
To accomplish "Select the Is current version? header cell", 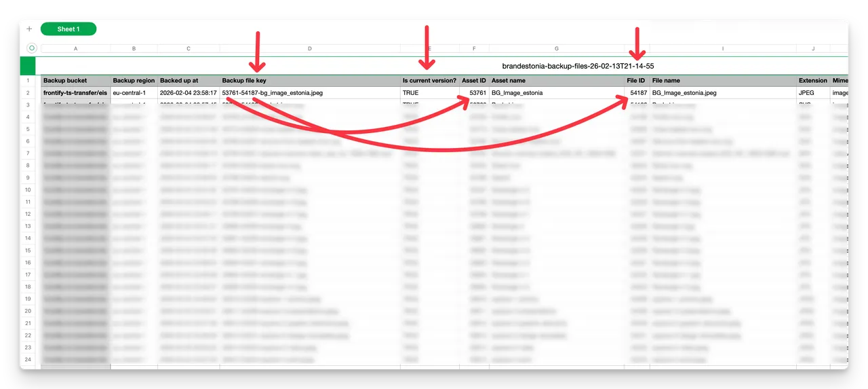I will pyautogui.click(x=430, y=81).
